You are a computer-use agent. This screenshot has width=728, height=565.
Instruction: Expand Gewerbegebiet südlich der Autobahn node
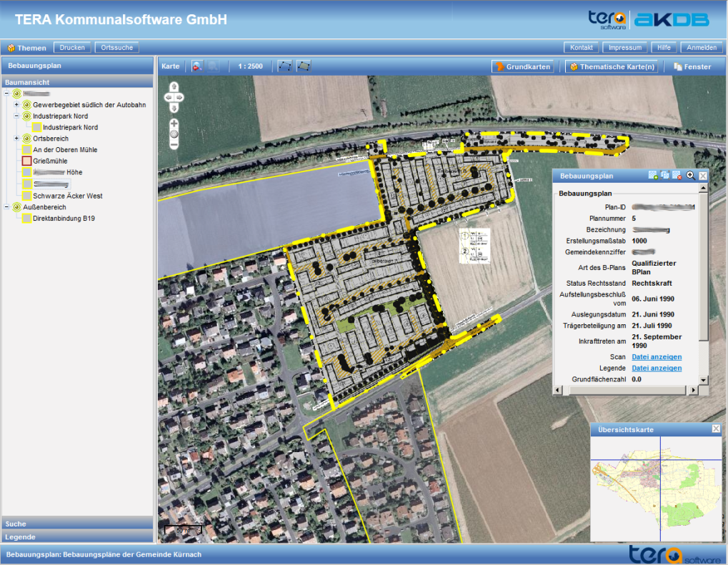16,105
